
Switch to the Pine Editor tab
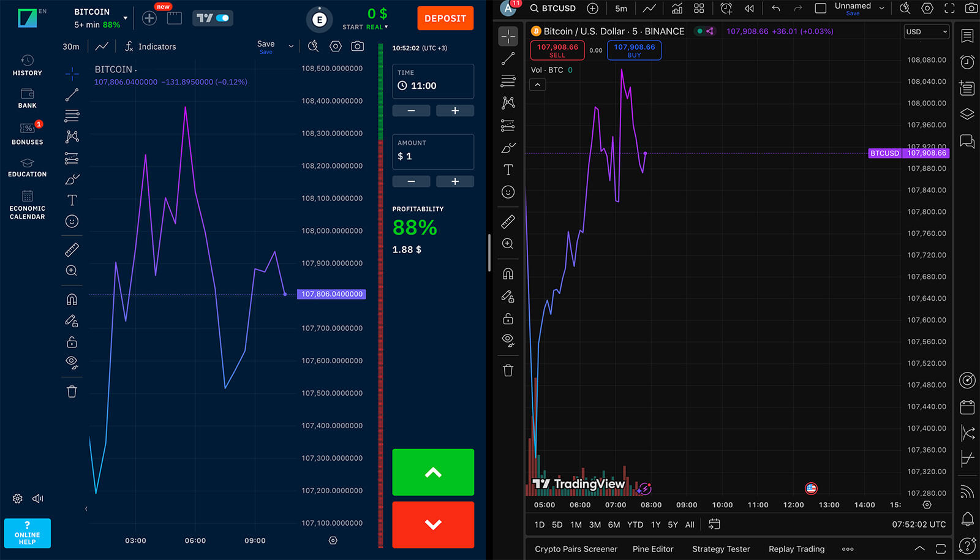click(x=652, y=549)
